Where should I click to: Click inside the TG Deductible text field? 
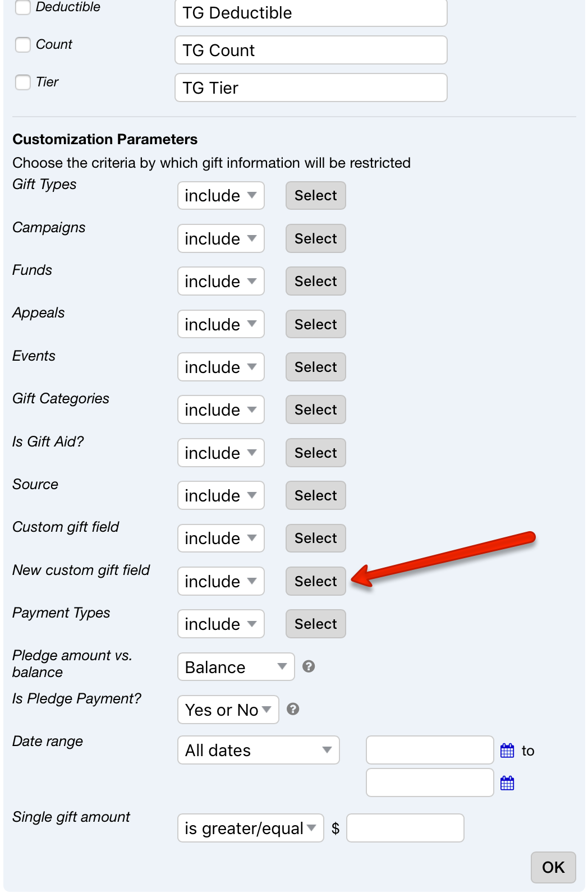click(x=310, y=12)
